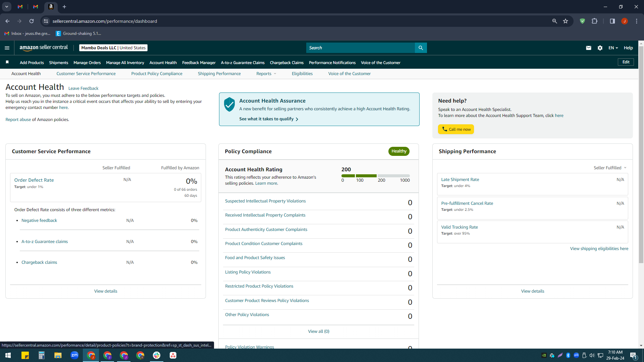Toggle the Chrome side panel icon

pos(612,21)
